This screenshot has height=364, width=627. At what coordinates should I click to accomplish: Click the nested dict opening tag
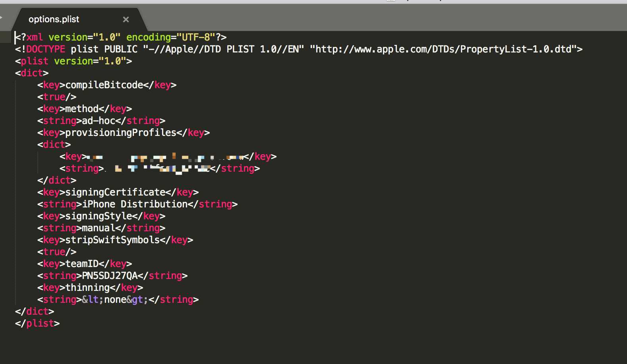54,145
